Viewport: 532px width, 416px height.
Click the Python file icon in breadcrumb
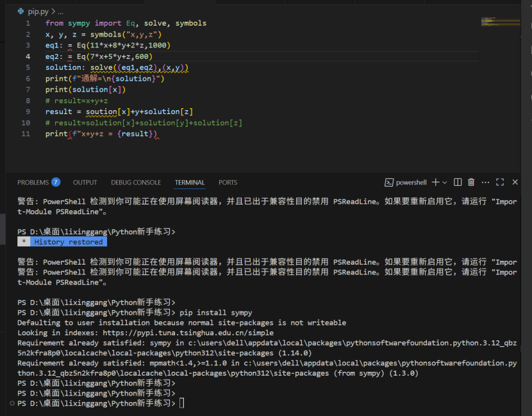(x=21, y=11)
